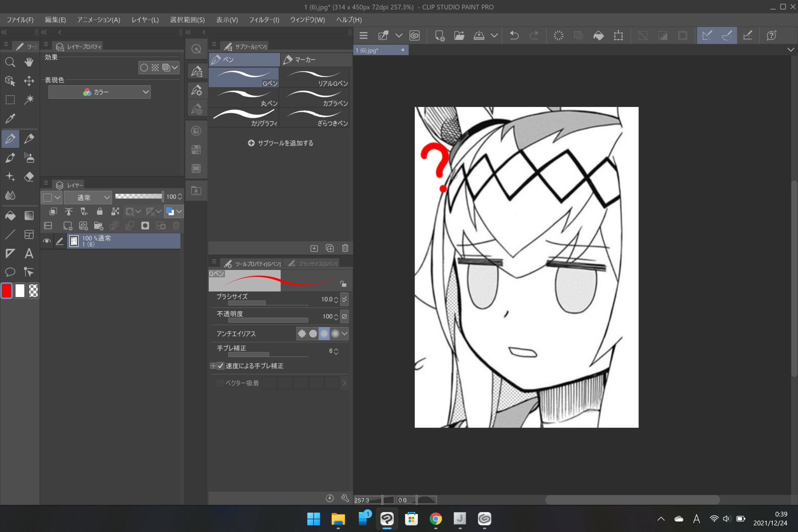798x532 pixels.
Task: Select the Magnifier zoom tool
Action: [10, 62]
